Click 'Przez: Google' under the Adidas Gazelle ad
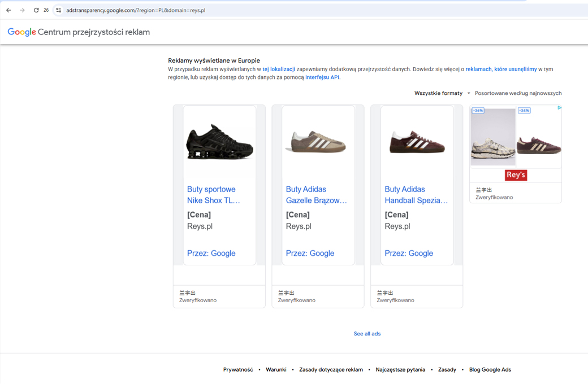Viewport: 588px width, 384px height. [x=310, y=253]
